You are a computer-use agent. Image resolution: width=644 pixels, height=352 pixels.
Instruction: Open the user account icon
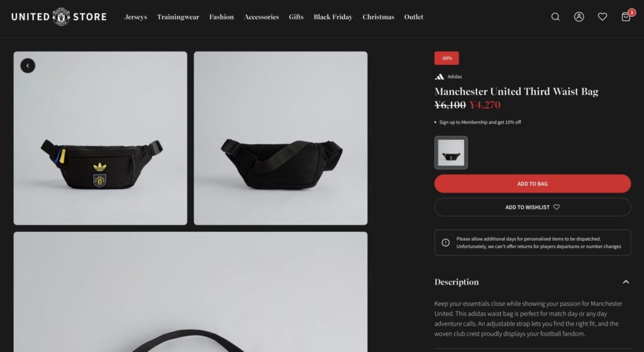(x=579, y=17)
